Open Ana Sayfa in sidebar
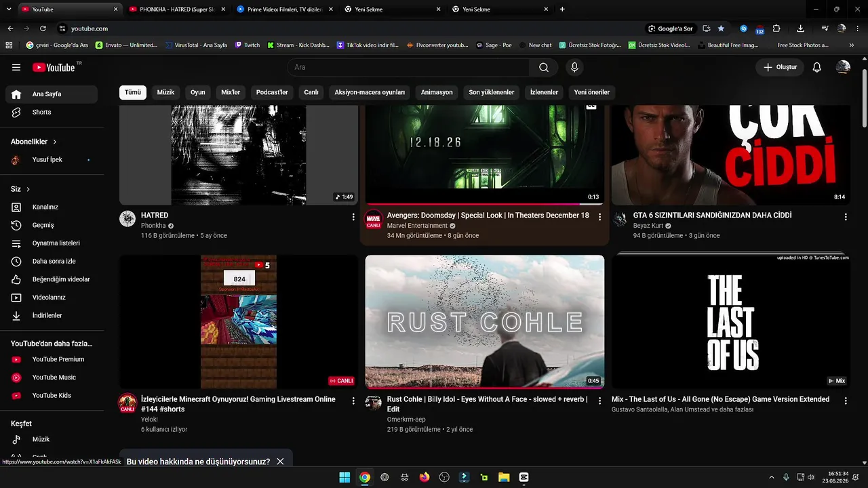Image resolution: width=868 pixels, height=488 pixels. [52, 94]
